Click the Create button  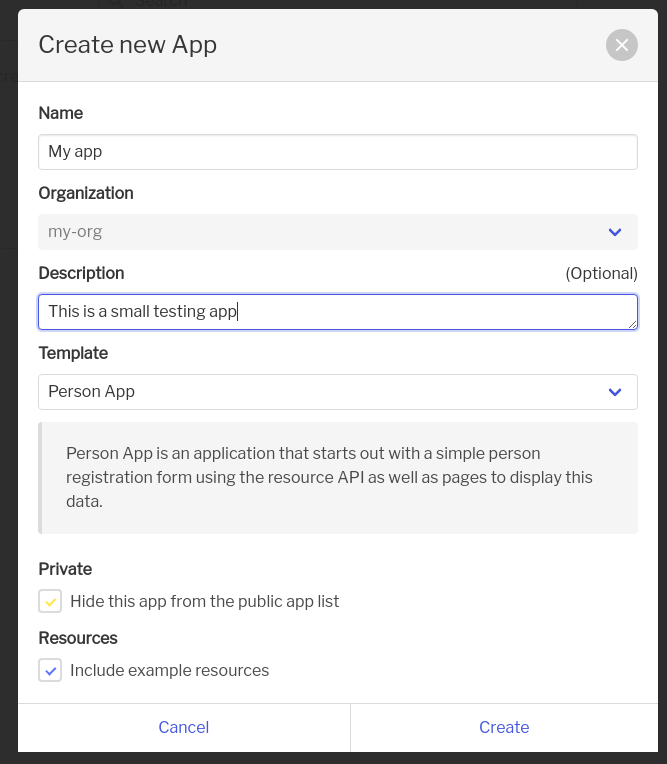504,727
